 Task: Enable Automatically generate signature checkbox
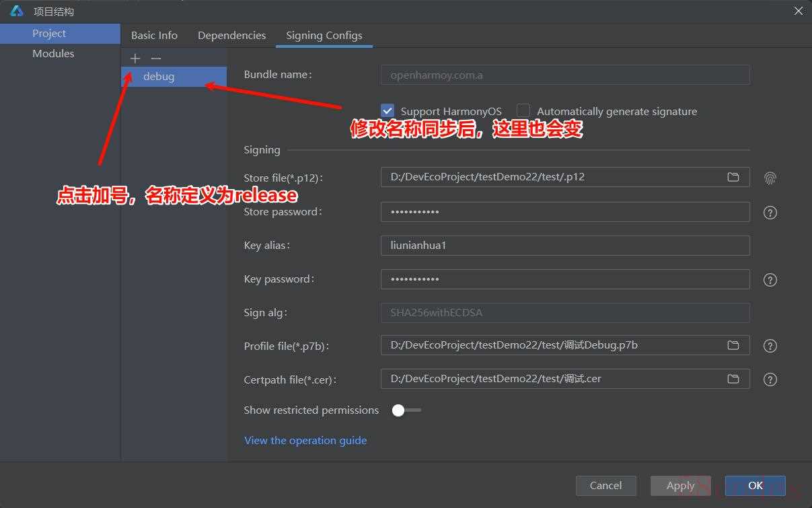pyautogui.click(x=523, y=111)
